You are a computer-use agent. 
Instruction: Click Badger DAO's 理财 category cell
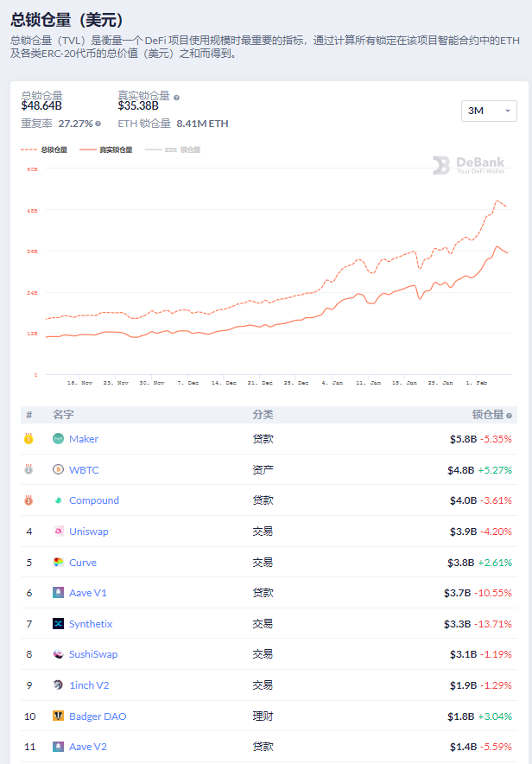pyautogui.click(x=263, y=716)
